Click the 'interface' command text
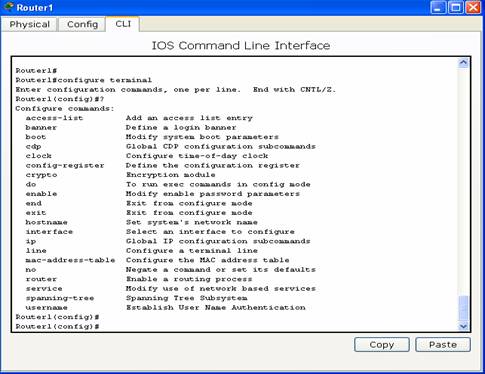This screenshot has width=485, height=374. (49, 232)
